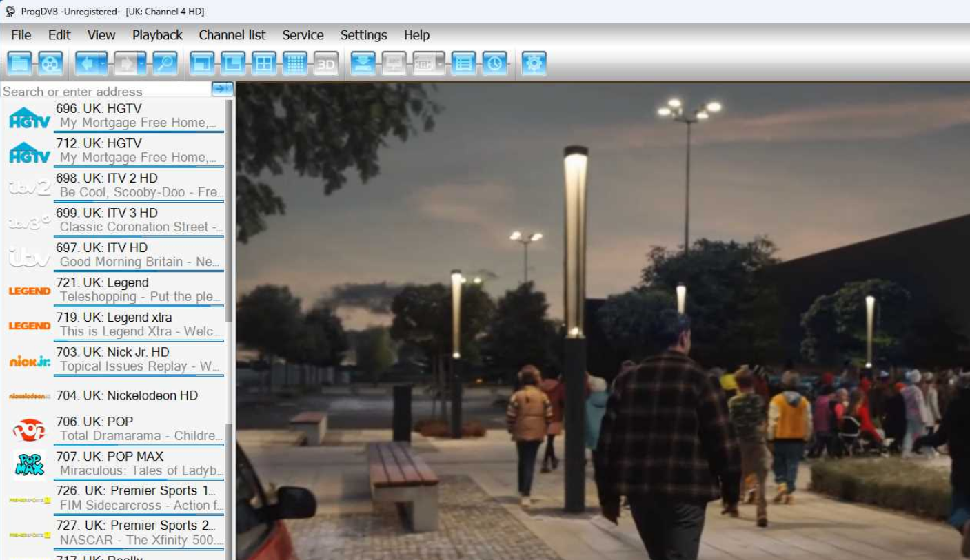This screenshot has width=970, height=560.
Task: Tune to UK: POP MAX channel
Action: (124, 463)
